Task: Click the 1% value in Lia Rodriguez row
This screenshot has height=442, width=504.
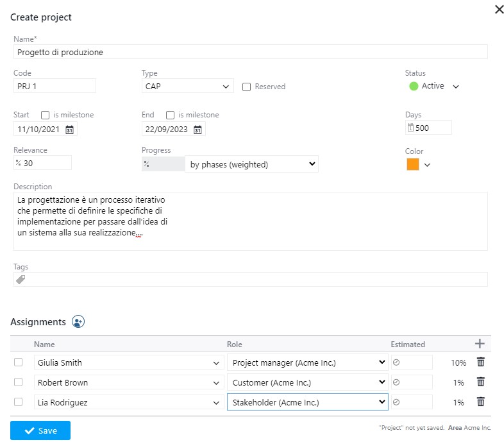Action: (x=458, y=403)
